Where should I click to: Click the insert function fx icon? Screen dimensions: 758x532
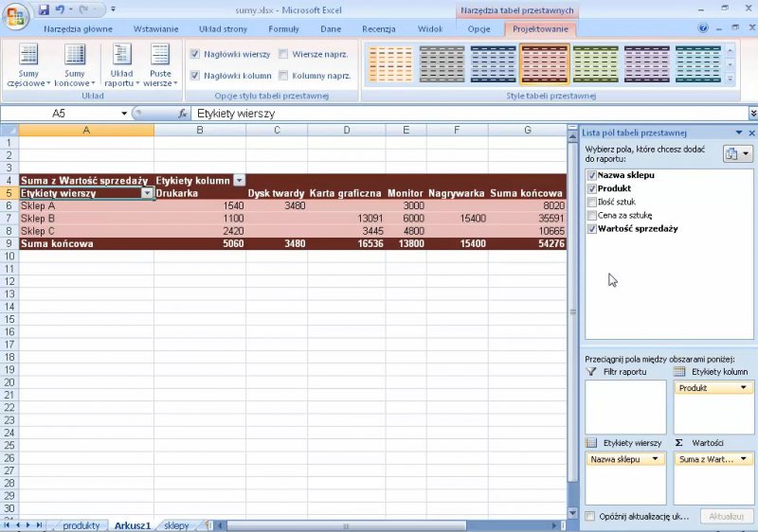point(183,114)
